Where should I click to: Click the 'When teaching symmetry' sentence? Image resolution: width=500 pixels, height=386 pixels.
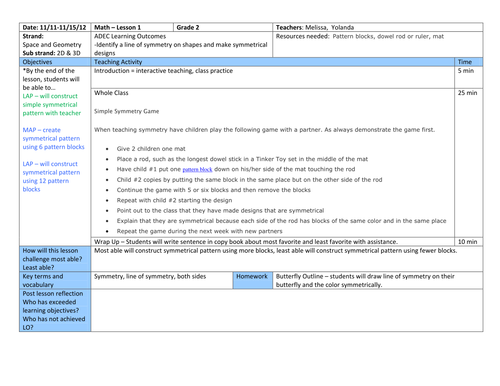tap(264, 130)
